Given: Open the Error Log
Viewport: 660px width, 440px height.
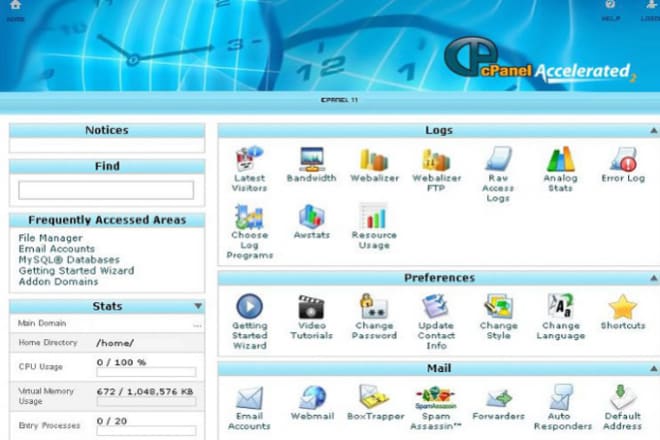Looking at the screenshot, I should pos(623,164).
